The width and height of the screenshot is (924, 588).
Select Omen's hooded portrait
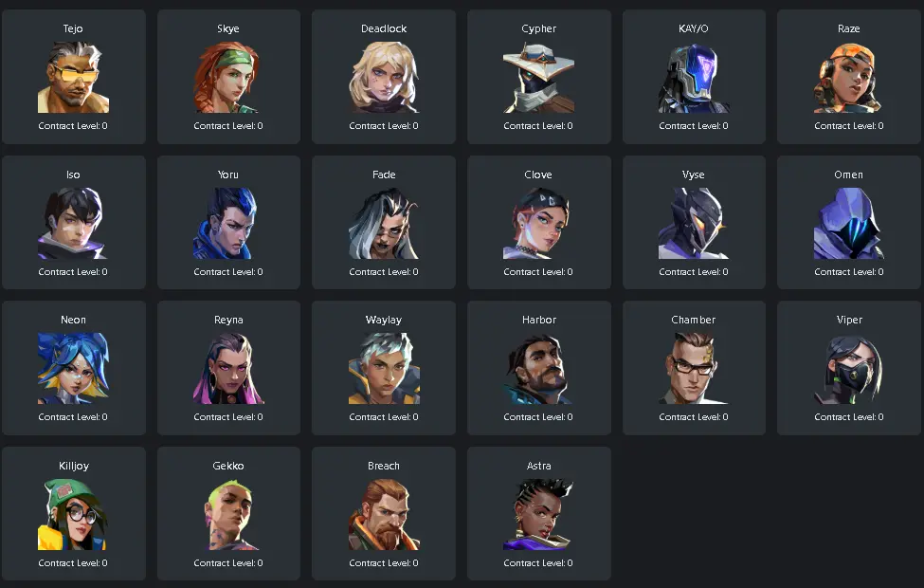point(848,224)
